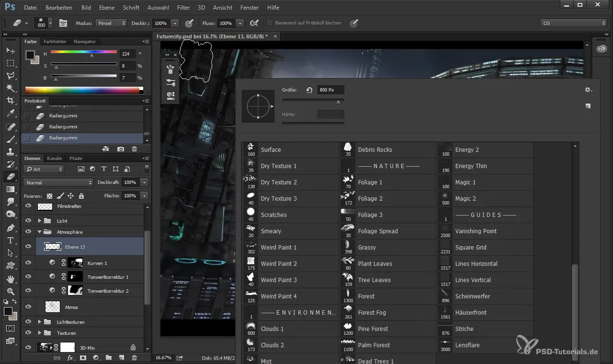Add a layer mask icon
The image size is (613, 364).
click(x=83, y=357)
